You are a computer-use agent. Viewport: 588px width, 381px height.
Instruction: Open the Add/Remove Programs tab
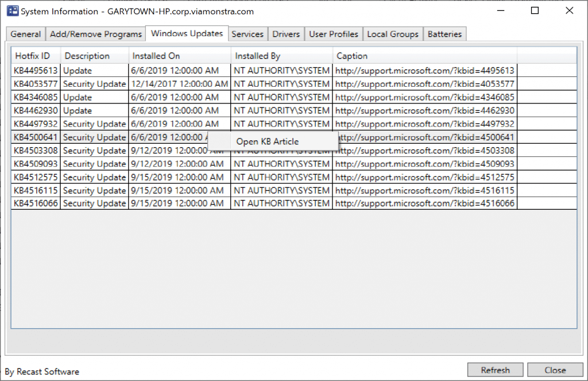(95, 34)
